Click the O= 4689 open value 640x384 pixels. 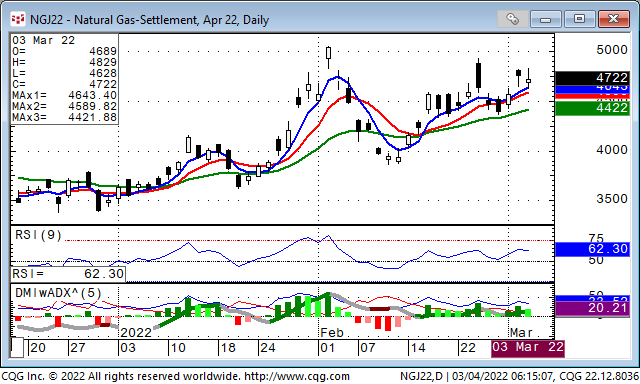pyautogui.click(x=64, y=51)
